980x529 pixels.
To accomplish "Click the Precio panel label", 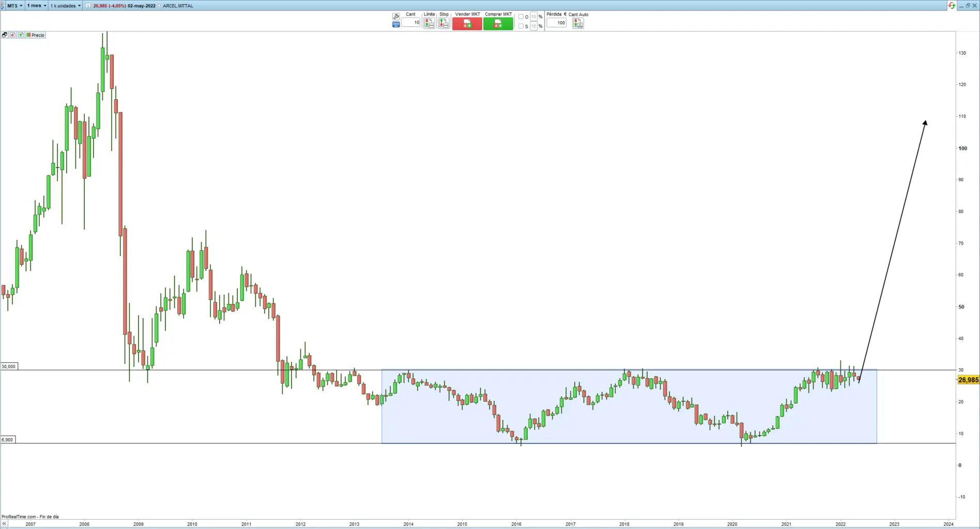I will tap(38, 35).
